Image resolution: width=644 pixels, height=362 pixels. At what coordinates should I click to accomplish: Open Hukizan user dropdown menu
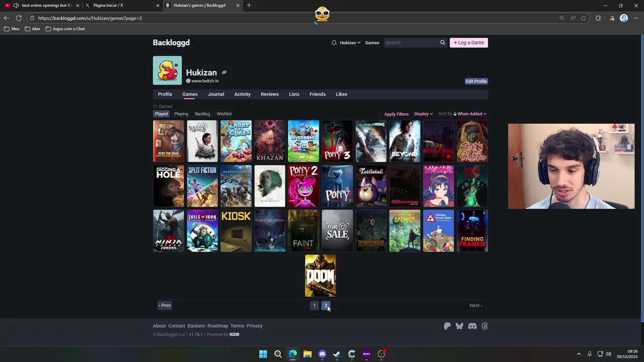pyautogui.click(x=350, y=43)
